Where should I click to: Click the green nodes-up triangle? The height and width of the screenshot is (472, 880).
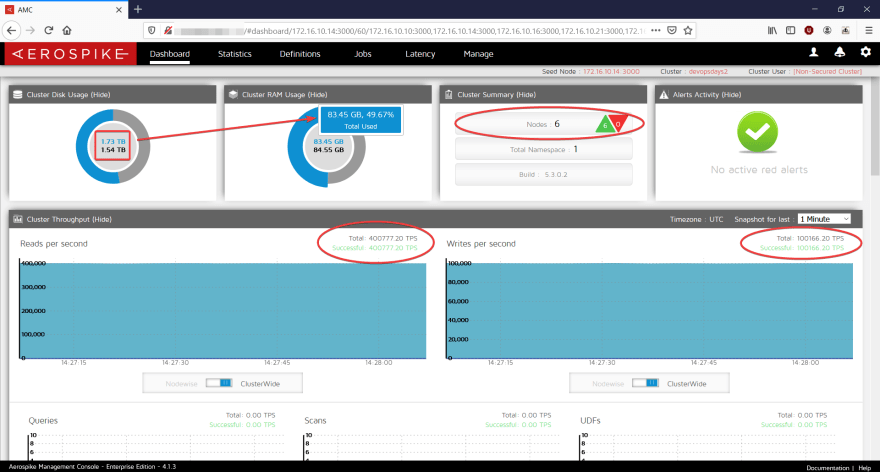pos(604,124)
